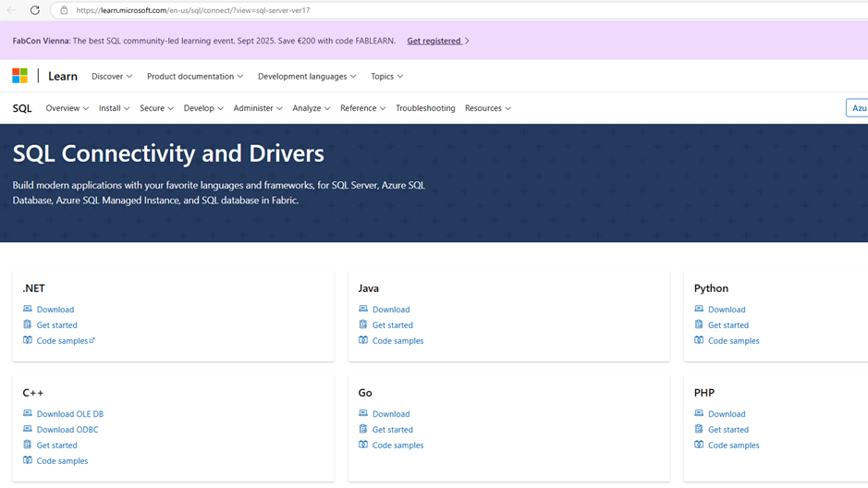Click Get registered banner link

point(438,41)
